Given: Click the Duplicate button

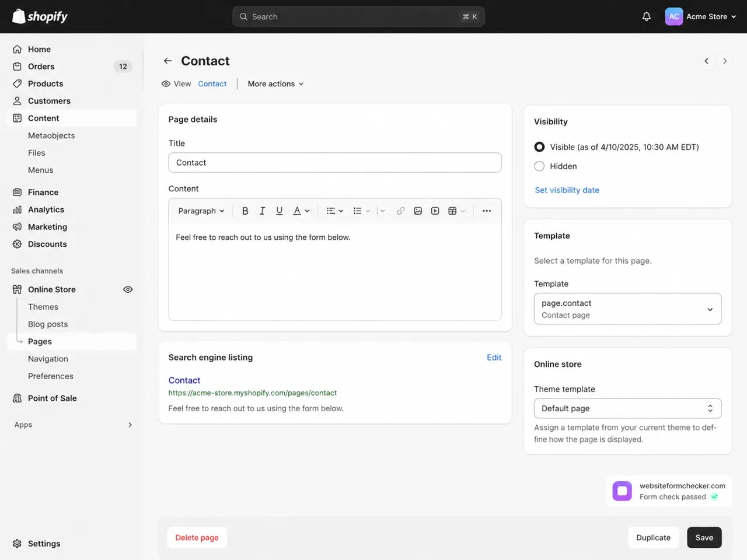Looking at the screenshot, I should point(654,537).
